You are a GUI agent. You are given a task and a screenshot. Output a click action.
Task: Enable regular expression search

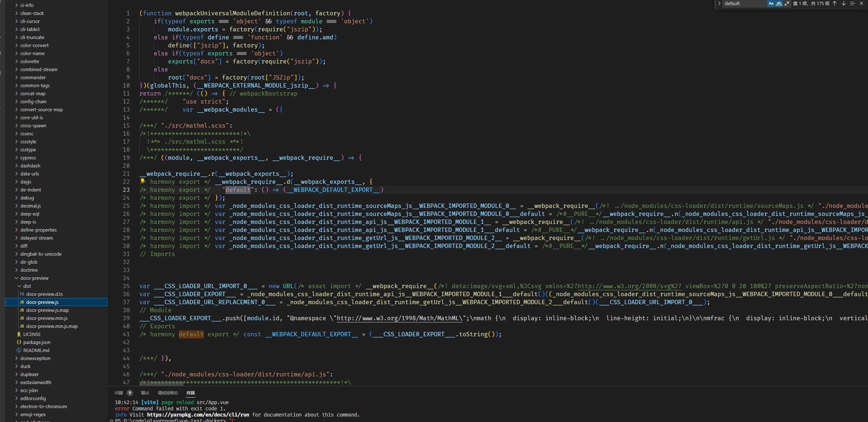(x=787, y=4)
